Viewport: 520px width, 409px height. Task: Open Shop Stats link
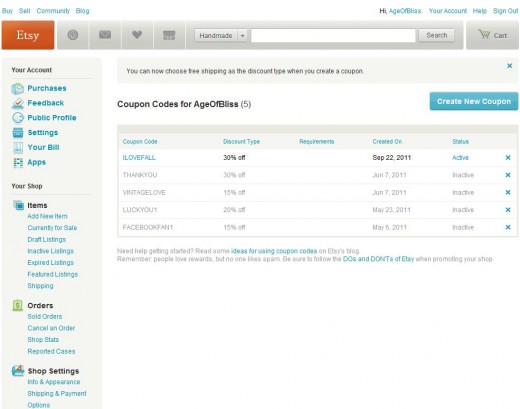pyautogui.click(x=43, y=340)
